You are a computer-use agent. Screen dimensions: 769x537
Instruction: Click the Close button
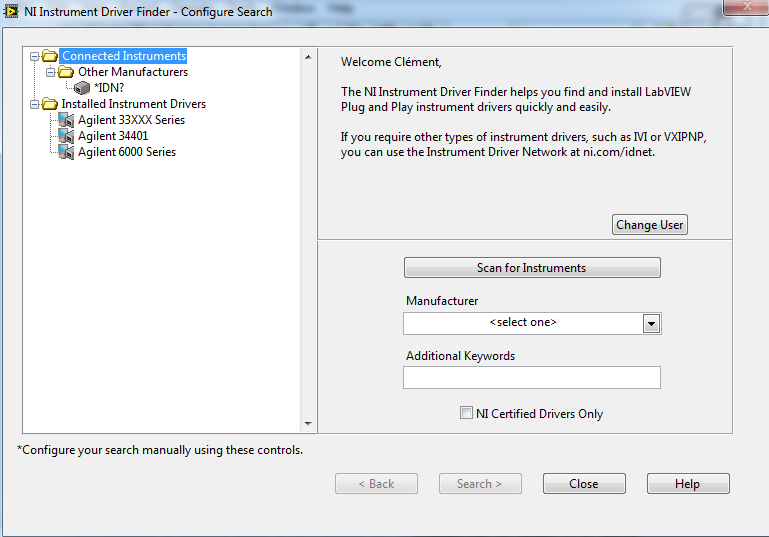tap(584, 484)
